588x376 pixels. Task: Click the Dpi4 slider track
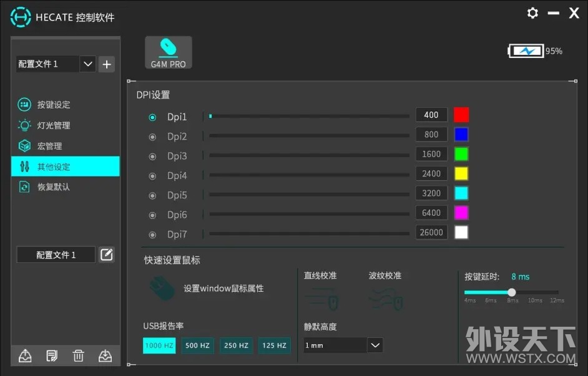coord(310,175)
